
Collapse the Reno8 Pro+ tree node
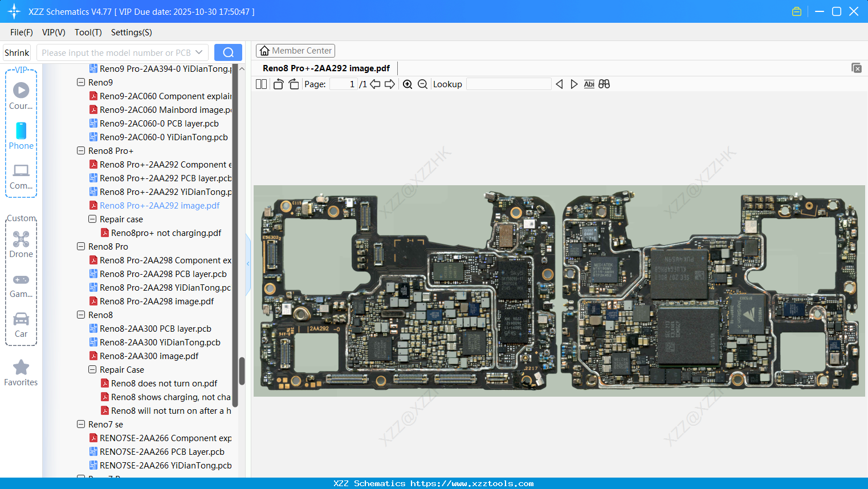tap(81, 151)
